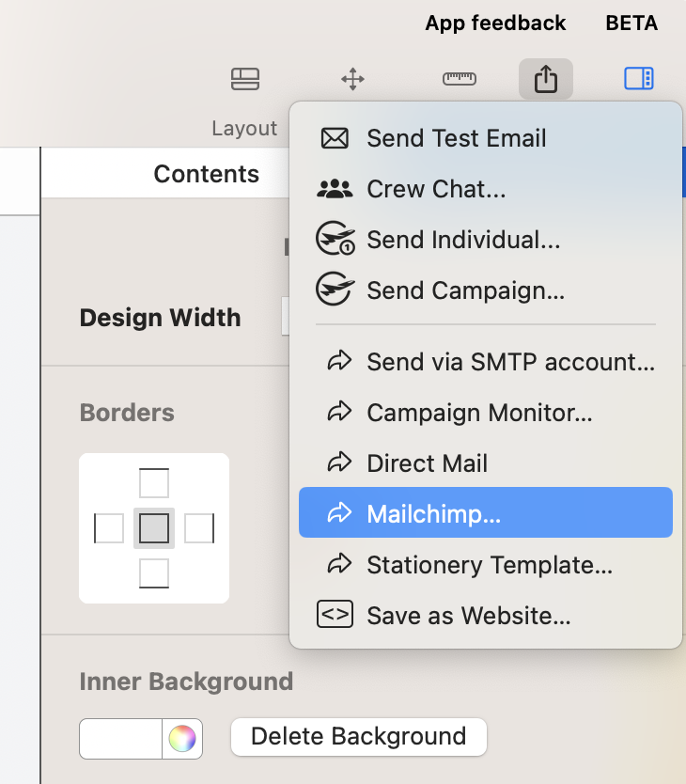Click the envelope icon for Send Test Email
Viewport: 686px width, 784px height.
click(x=335, y=138)
